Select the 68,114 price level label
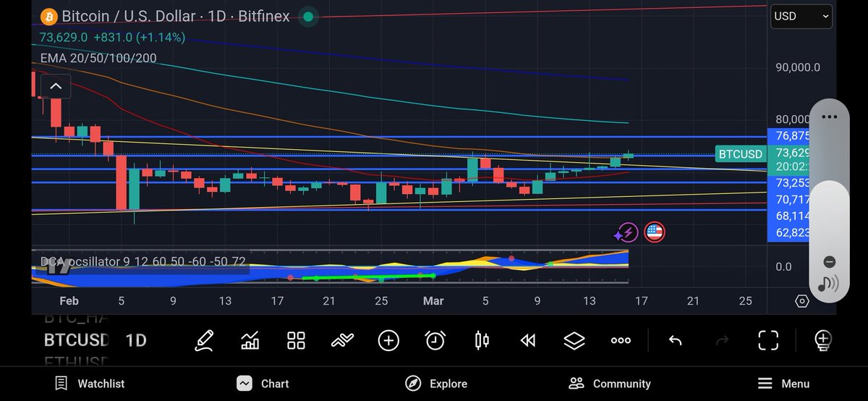 (791, 216)
